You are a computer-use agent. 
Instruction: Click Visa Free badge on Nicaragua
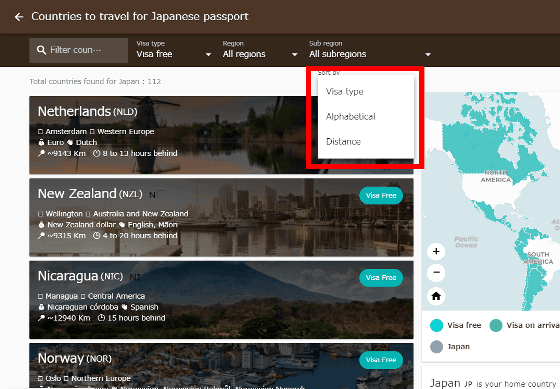coord(381,278)
